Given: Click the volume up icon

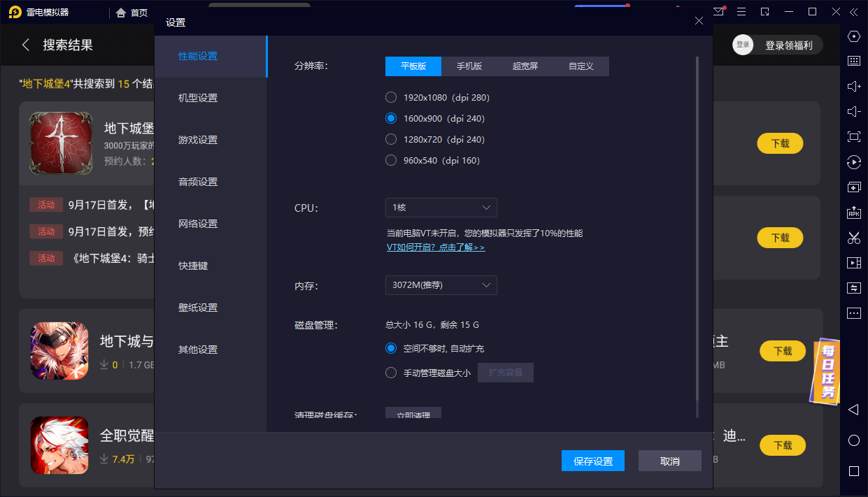Looking at the screenshot, I should (x=853, y=86).
